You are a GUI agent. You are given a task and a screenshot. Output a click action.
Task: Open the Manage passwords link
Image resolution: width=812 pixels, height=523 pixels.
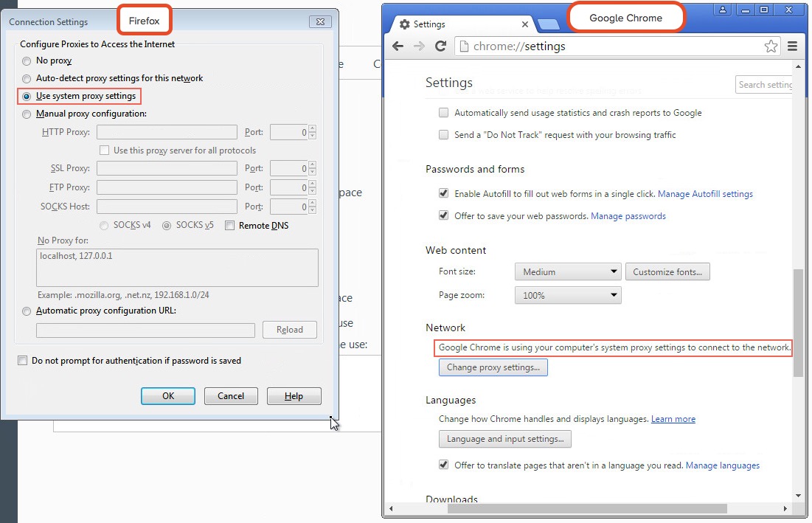click(628, 216)
